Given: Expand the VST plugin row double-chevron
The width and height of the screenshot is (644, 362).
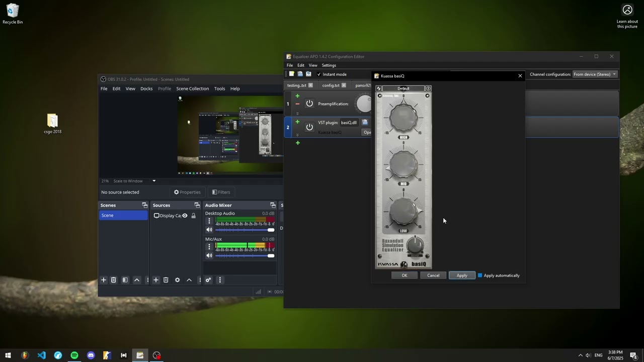Looking at the screenshot, I should coord(297,135).
